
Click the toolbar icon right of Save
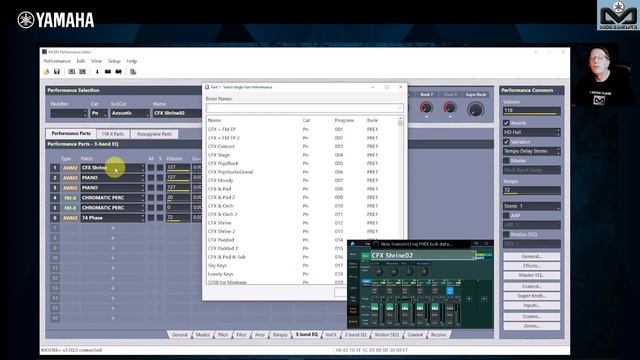click(71, 72)
